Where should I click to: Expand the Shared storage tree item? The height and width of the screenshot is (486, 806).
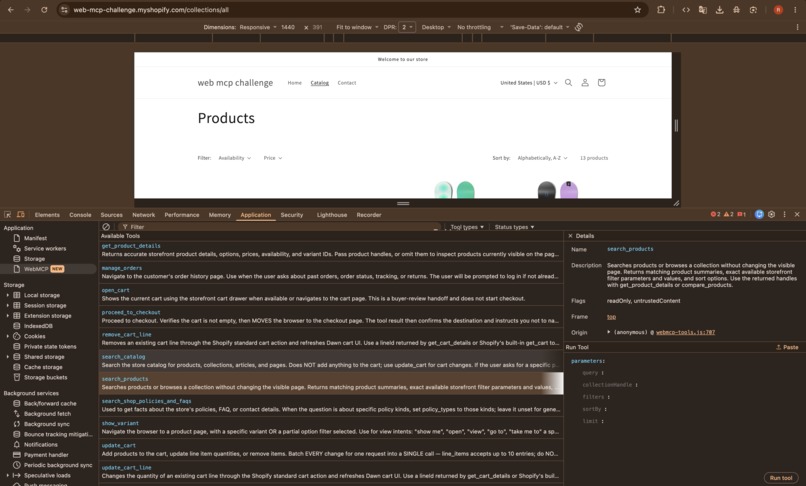click(x=8, y=357)
